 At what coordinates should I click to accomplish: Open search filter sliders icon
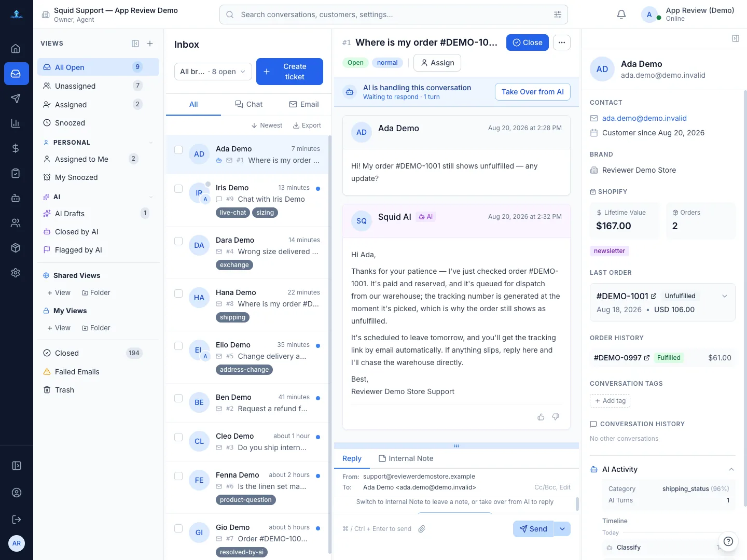558,15
